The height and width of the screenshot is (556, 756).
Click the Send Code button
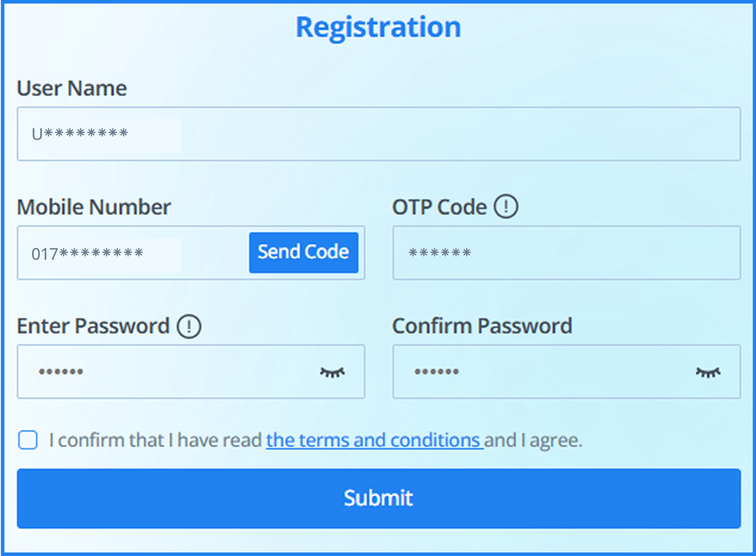pos(303,252)
